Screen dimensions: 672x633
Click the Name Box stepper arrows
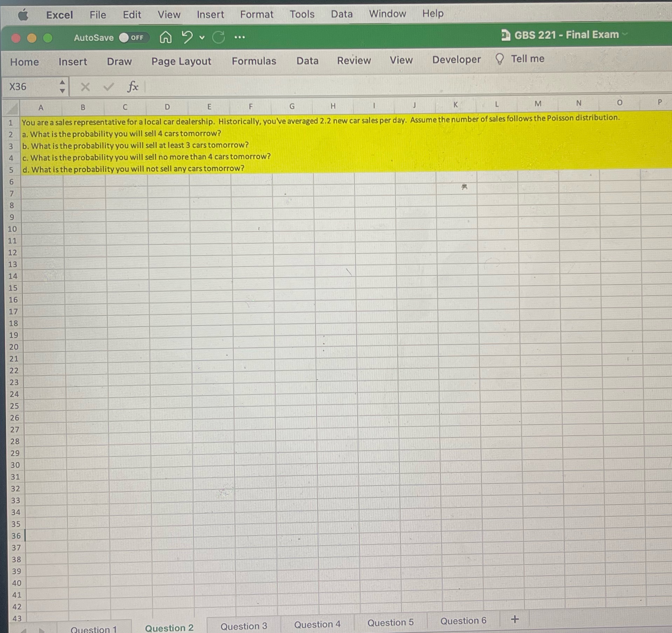(62, 86)
